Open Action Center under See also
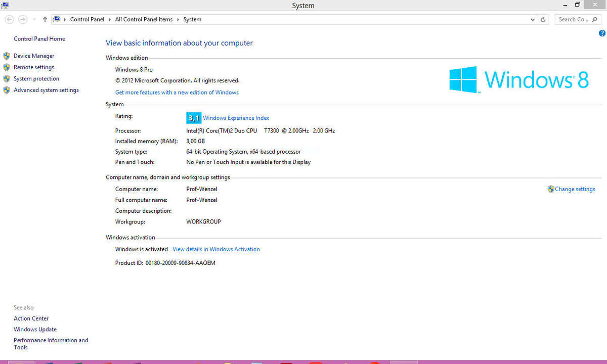The height and width of the screenshot is (364, 607). pos(31,318)
